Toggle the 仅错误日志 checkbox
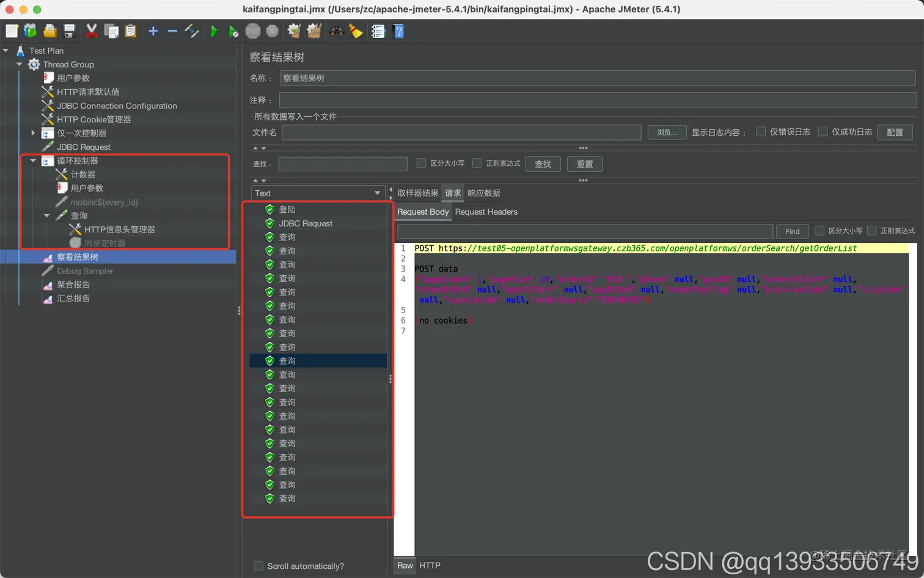 click(761, 132)
